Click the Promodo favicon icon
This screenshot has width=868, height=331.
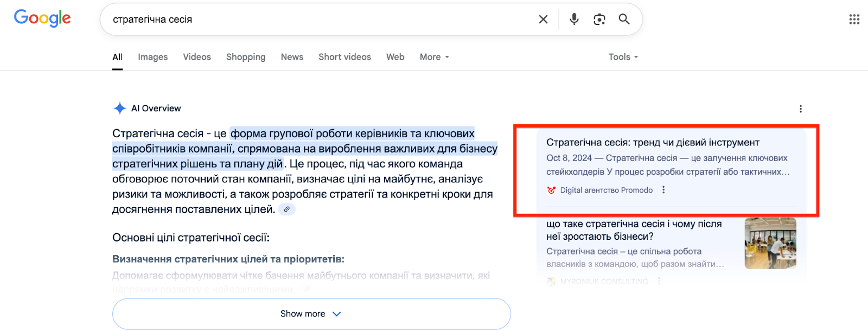click(x=551, y=190)
